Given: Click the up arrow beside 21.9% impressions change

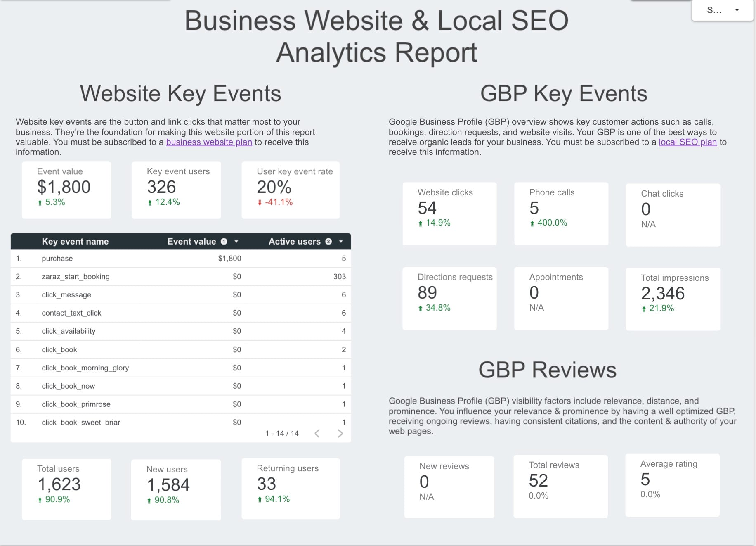Looking at the screenshot, I should click(x=644, y=308).
